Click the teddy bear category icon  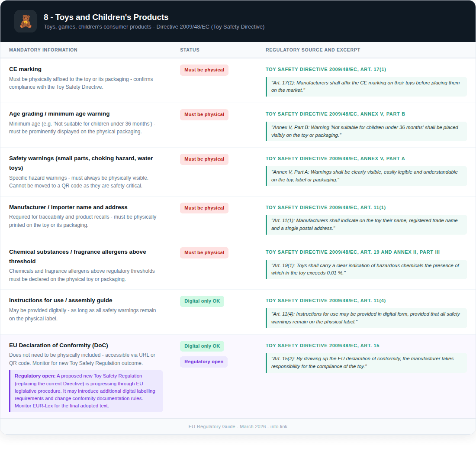point(26,21)
